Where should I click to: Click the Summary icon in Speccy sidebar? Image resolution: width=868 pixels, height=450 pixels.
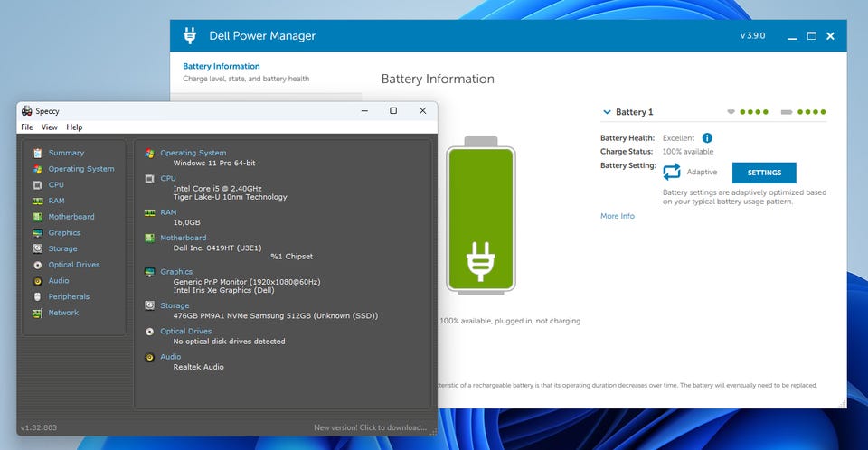[38, 153]
